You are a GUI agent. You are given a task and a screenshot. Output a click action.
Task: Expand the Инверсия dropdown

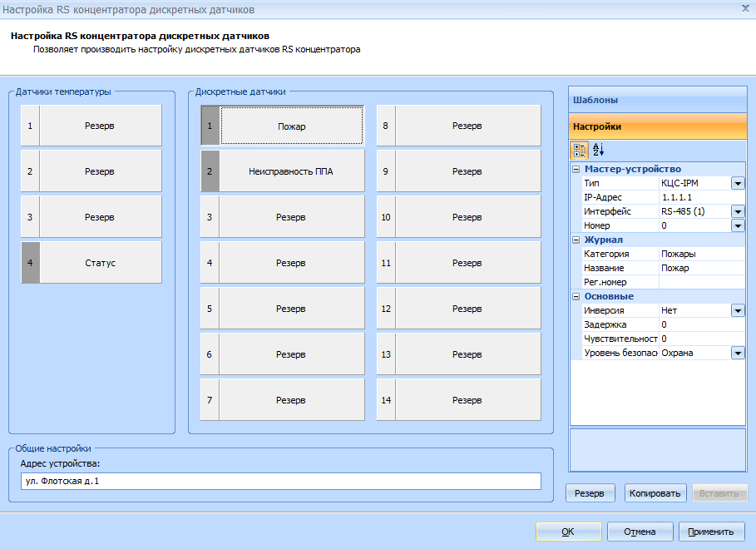click(738, 311)
